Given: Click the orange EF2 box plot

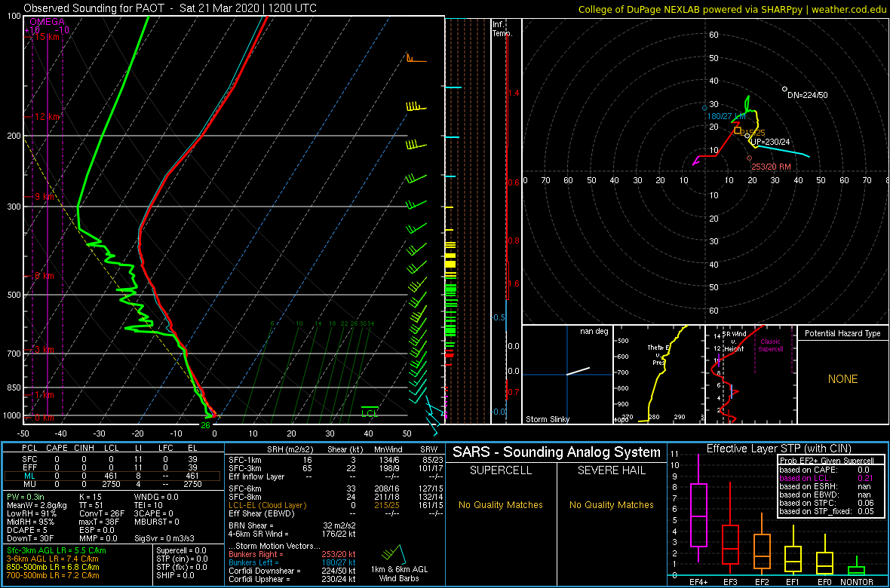Looking at the screenshot, I should [762, 553].
